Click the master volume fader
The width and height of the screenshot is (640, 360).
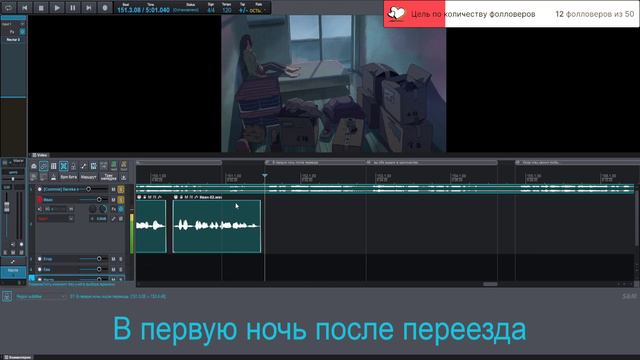click(7, 207)
